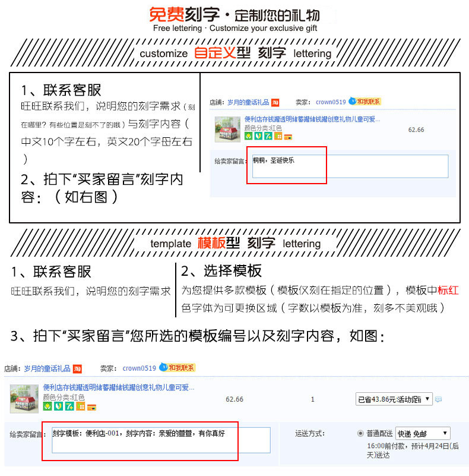Click the 和我联系 Wangwang icon in template section
The image size is (469, 476).
pos(177,368)
